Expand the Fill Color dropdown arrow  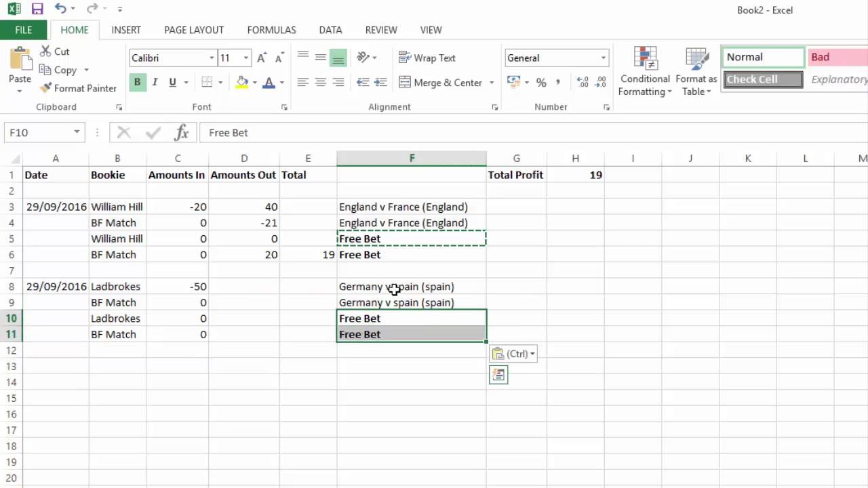coord(254,82)
